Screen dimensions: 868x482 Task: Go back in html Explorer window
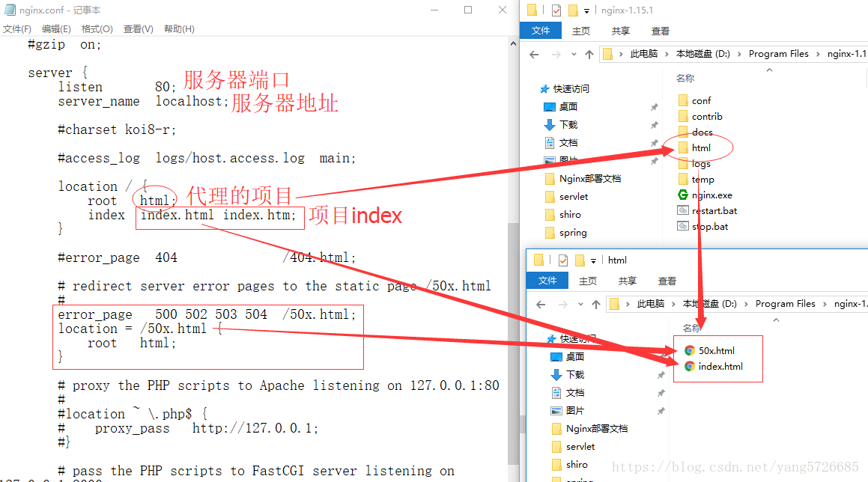tap(541, 305)
